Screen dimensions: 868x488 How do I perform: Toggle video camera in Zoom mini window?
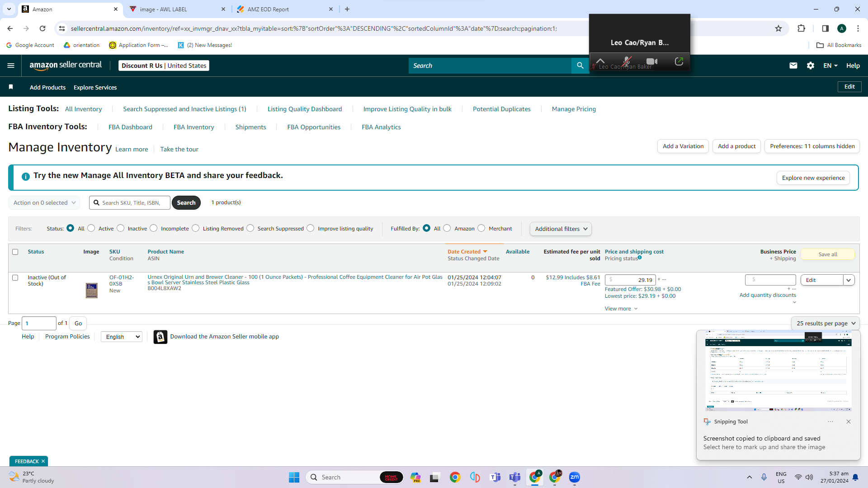652,61
